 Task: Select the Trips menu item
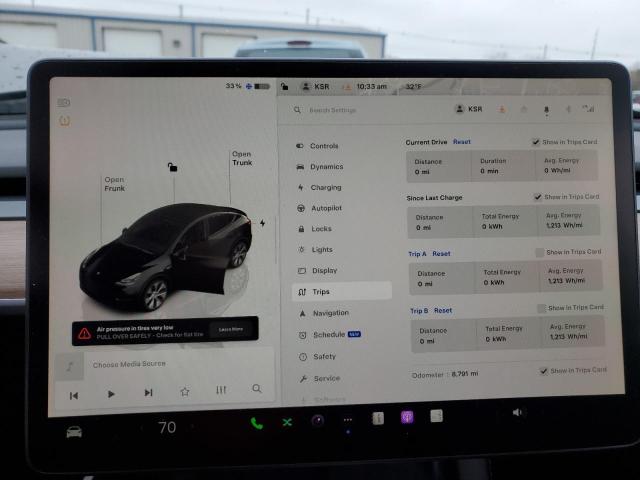click(x=342, y=291)
